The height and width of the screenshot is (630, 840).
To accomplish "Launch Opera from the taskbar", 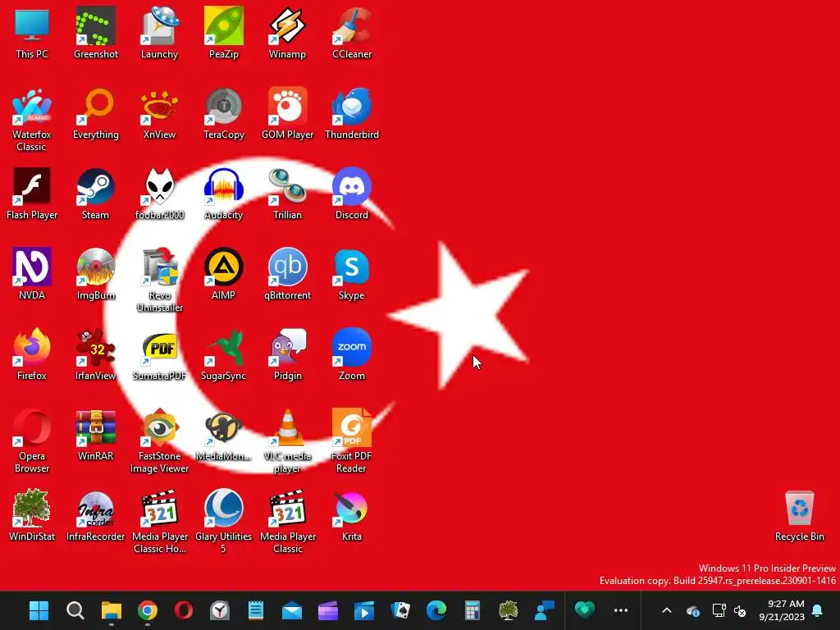I will pos(184,610).
